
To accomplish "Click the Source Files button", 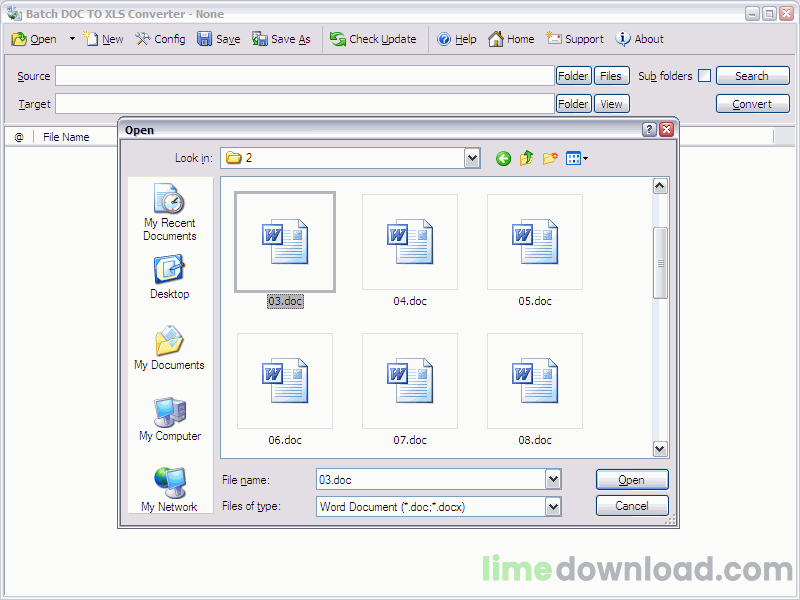I will 611,76.
